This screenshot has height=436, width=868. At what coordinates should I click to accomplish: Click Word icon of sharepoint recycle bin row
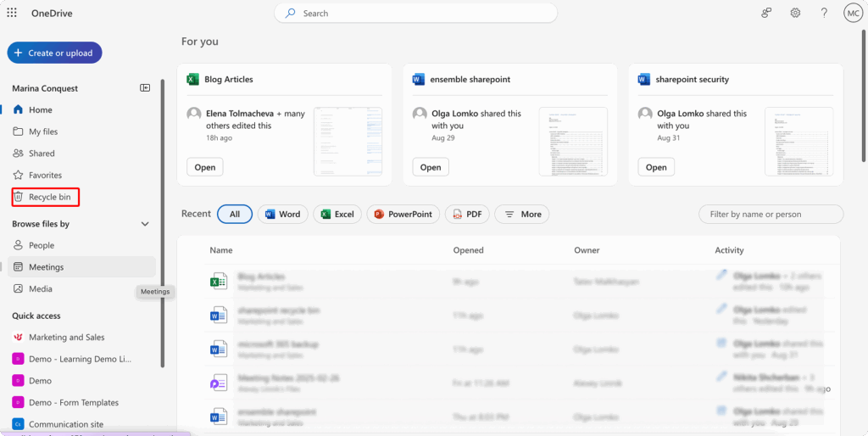coord(218,316)
